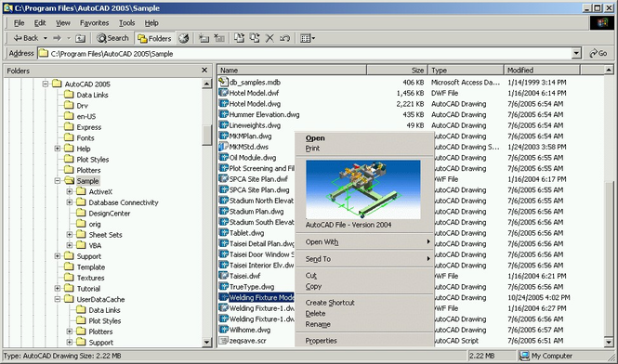Screen dimensions: 618x364
Task: Click the Back toolbar button
Action: (25, 38)
